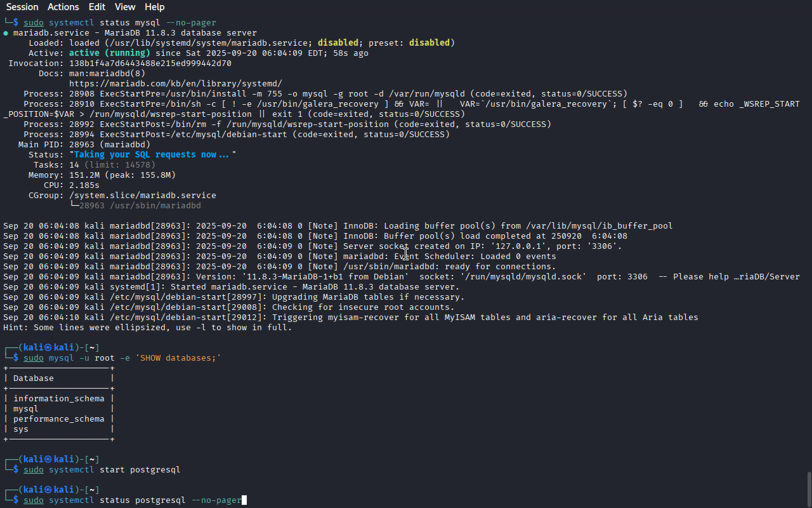Click the 'active (running)' status text
The height and width of the screenshot is (508, 812).
pyautogui.click(x=110, y=53)
